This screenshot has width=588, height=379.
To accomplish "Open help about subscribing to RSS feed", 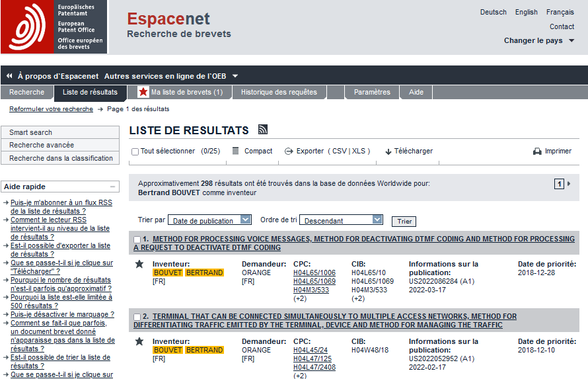I will [x=61, y=207].
